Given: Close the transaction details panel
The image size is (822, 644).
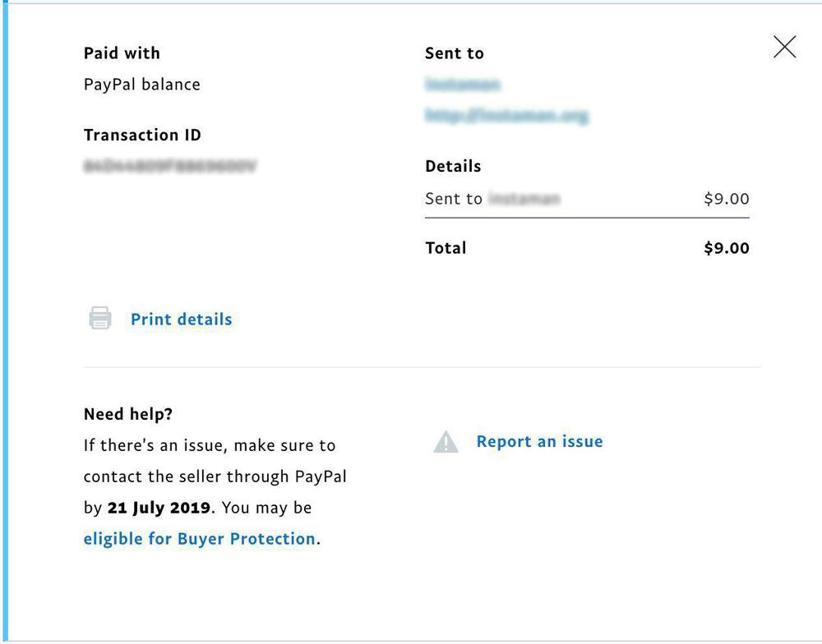Looking at the screenshot, I should coord(784,47).
